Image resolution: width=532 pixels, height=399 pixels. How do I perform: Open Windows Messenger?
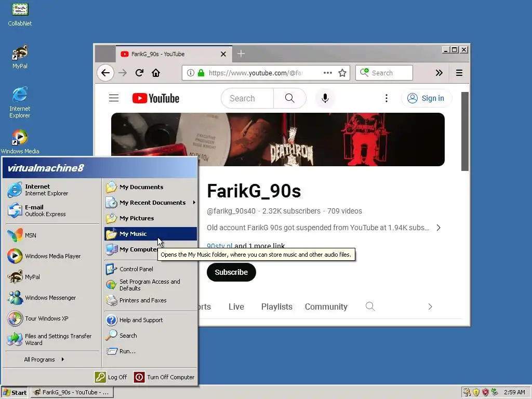pos(52,298)
